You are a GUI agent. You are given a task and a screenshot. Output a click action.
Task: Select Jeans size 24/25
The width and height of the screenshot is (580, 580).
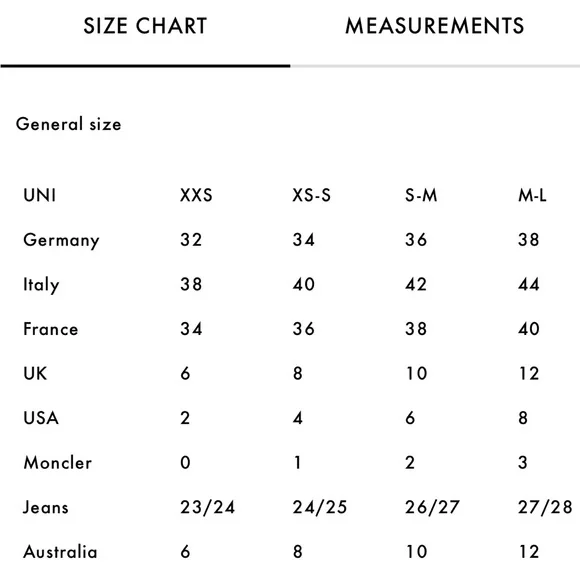pyautogui.click(x=320, y=507)
